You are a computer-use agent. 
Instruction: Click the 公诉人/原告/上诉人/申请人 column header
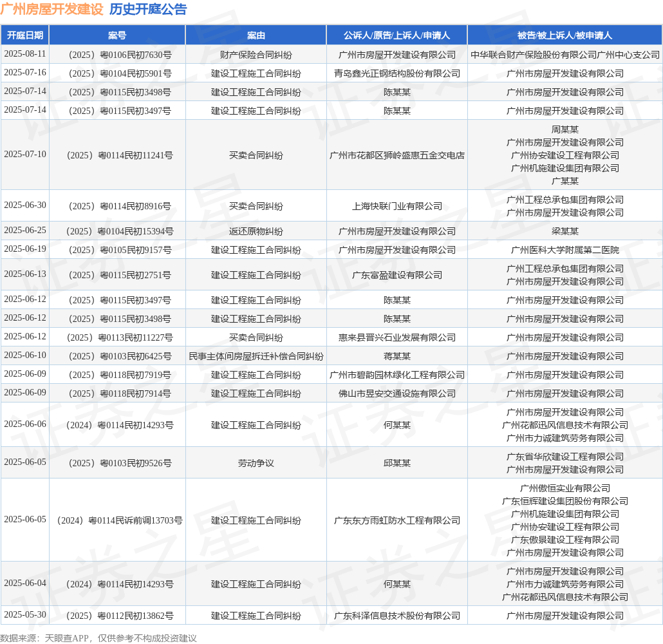397,35
